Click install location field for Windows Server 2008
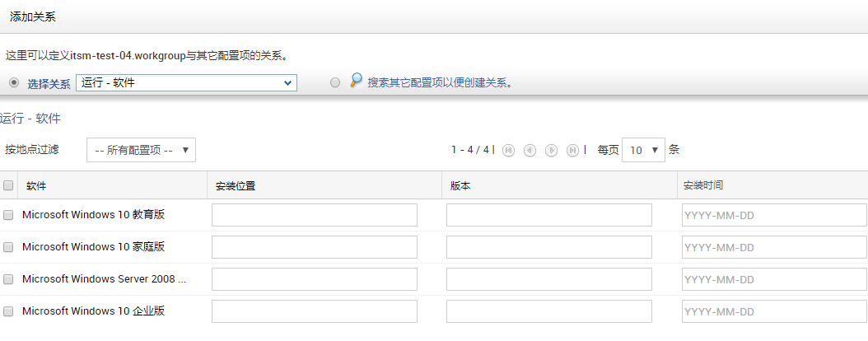 [315, 279]
